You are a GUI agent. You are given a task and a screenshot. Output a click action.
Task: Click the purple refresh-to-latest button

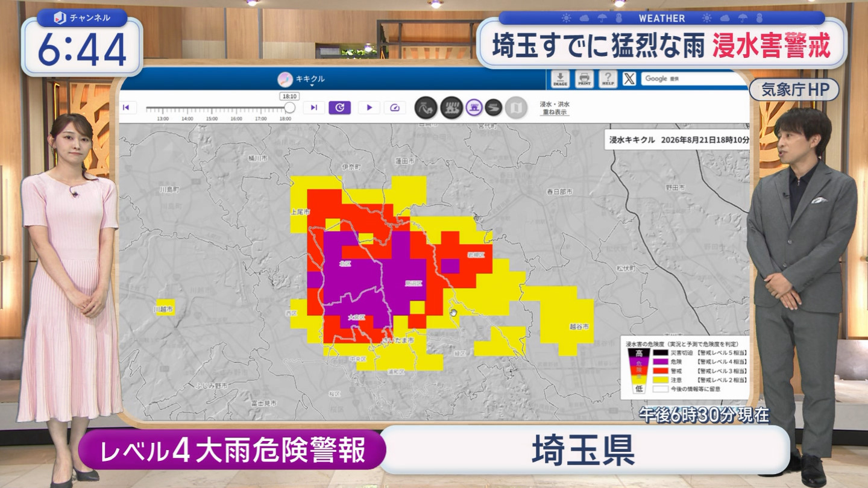coord(339,108)
